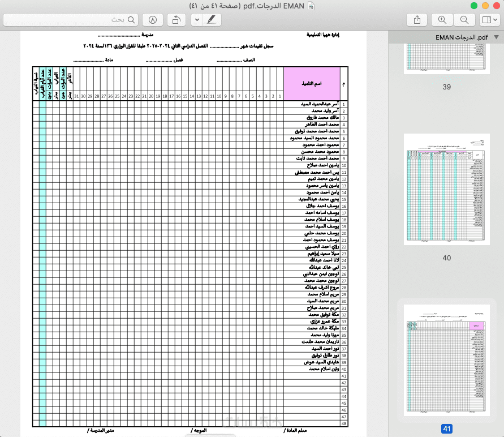Rotate the page with the rotate icon
This screenshot has width=504, height=437.
coord(176,20)
